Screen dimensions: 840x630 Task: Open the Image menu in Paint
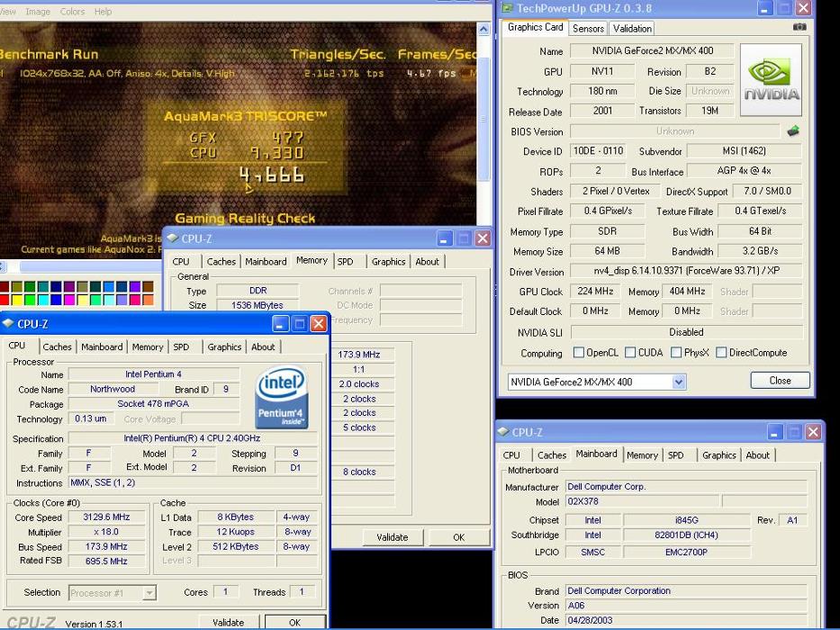38,11
